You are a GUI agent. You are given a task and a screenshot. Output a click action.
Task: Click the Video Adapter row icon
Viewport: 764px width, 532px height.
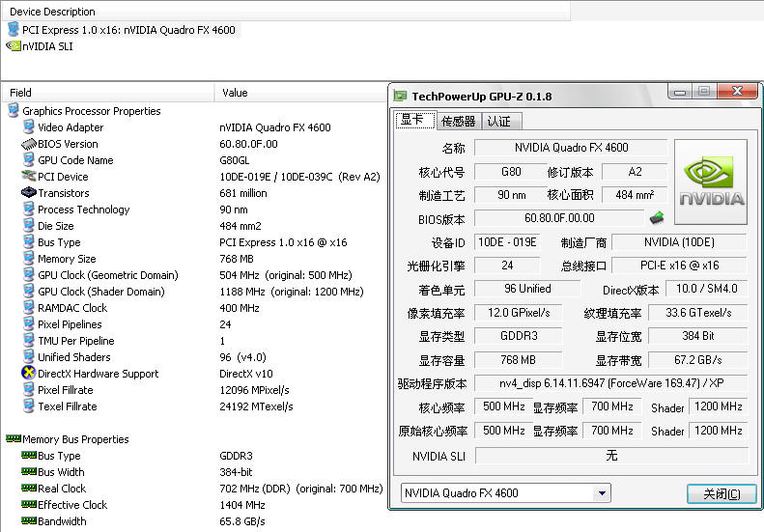tap(29, 126)
